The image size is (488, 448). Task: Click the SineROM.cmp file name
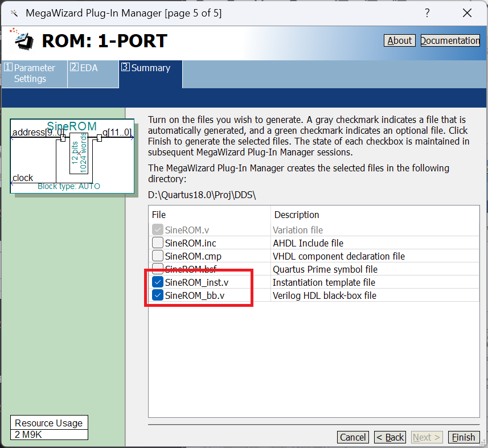point(193,256)
